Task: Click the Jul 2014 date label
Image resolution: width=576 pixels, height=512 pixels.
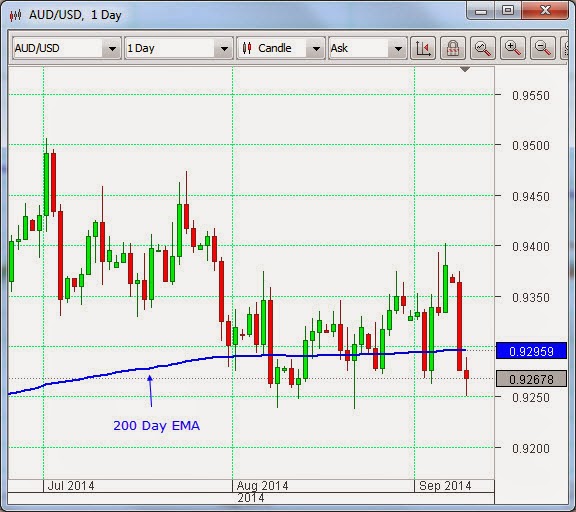Action: coord(71,486)
